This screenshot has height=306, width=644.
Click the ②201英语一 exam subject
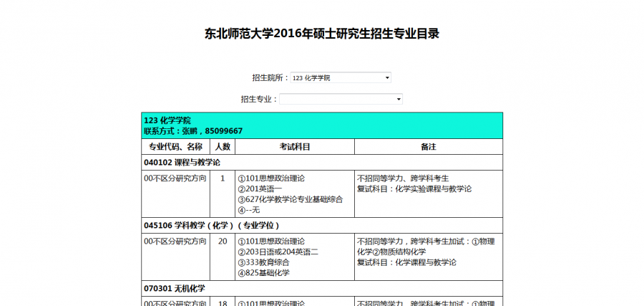(x=260, y=188)
